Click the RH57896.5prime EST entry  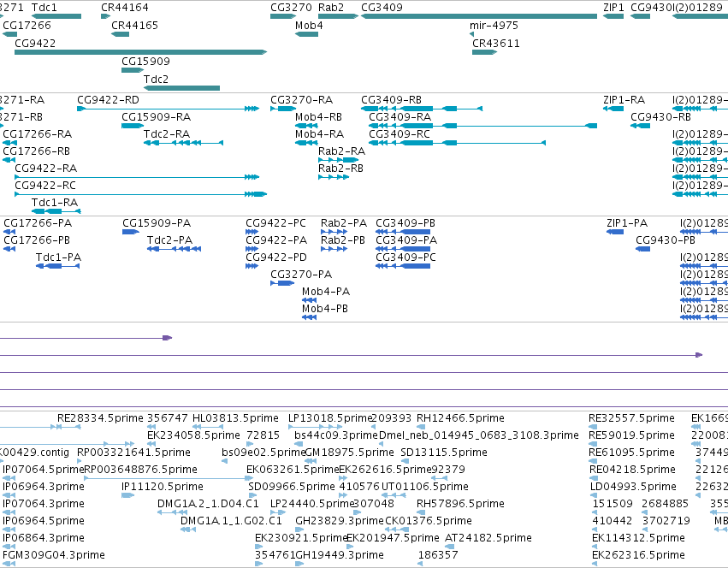tap(460, 505)
